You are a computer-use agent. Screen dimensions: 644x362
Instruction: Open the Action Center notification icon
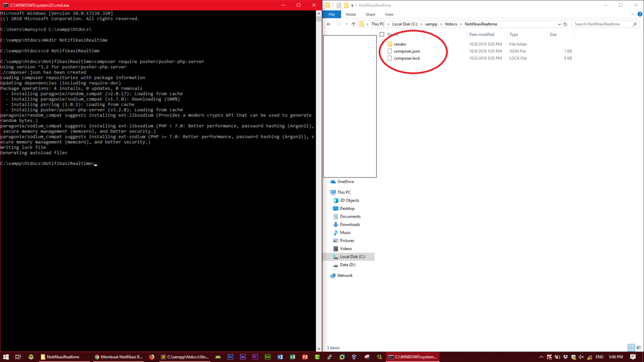pyautogui.click(x=633, y=357)
